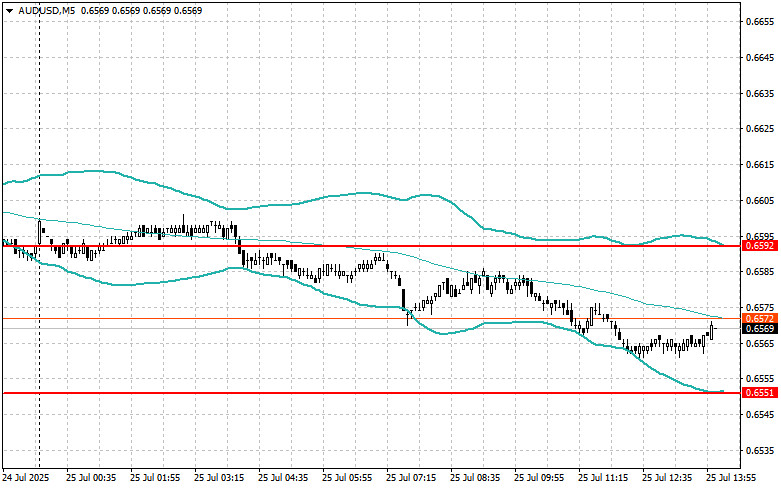Click the 0.6555 price scale value
Viewport: 781px width, 489px height.
(760, 379)
